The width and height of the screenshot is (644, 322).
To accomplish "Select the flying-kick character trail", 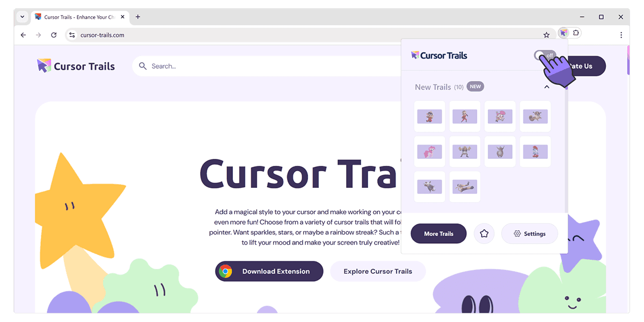I will coord(465,187).
